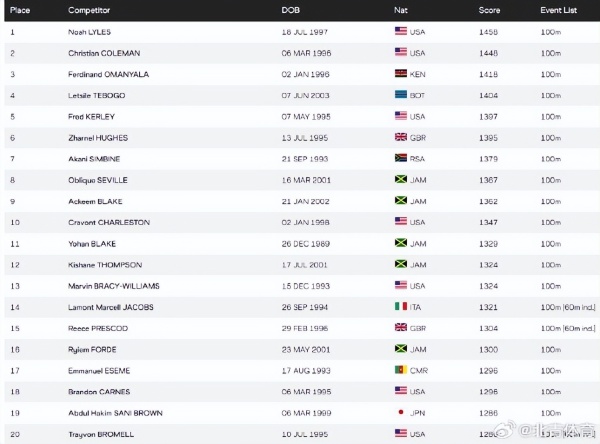Open Christian COLEMAN's profile link
The image size is (600, 444).
pos(104,53)
